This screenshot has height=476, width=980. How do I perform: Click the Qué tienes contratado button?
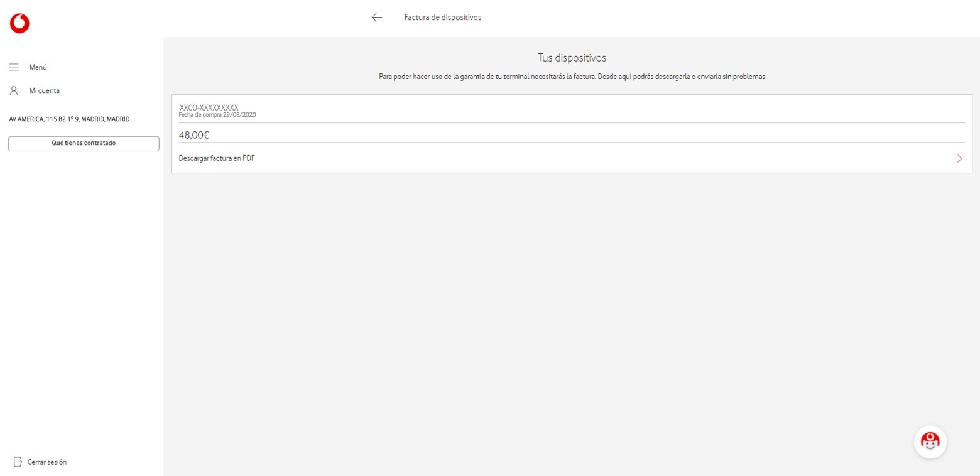point(83,143)
